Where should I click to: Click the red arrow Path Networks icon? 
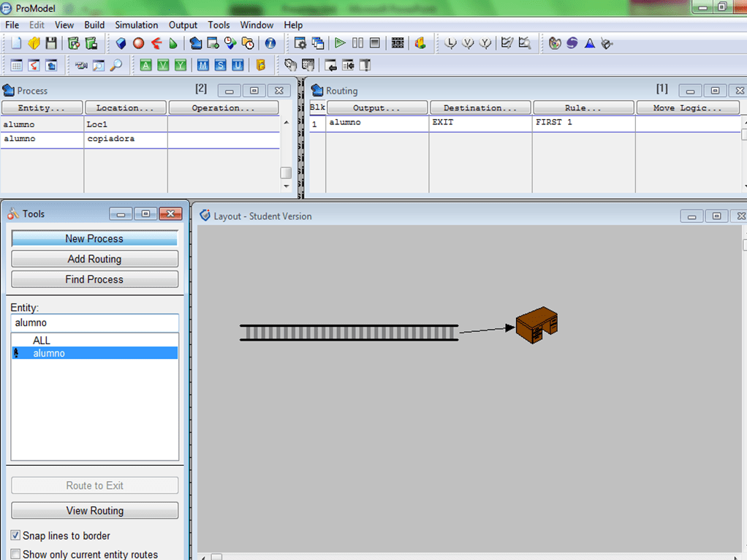pos(156,44)
